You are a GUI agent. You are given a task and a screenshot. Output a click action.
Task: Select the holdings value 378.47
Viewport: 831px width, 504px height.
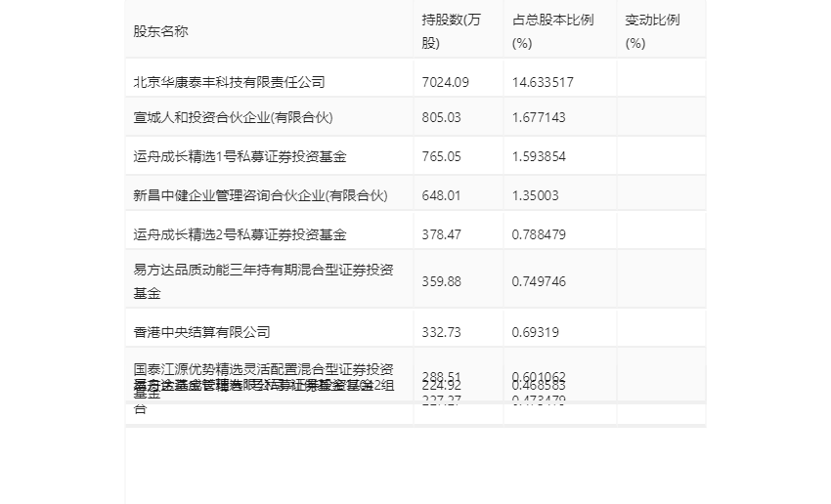coord(442,234)
